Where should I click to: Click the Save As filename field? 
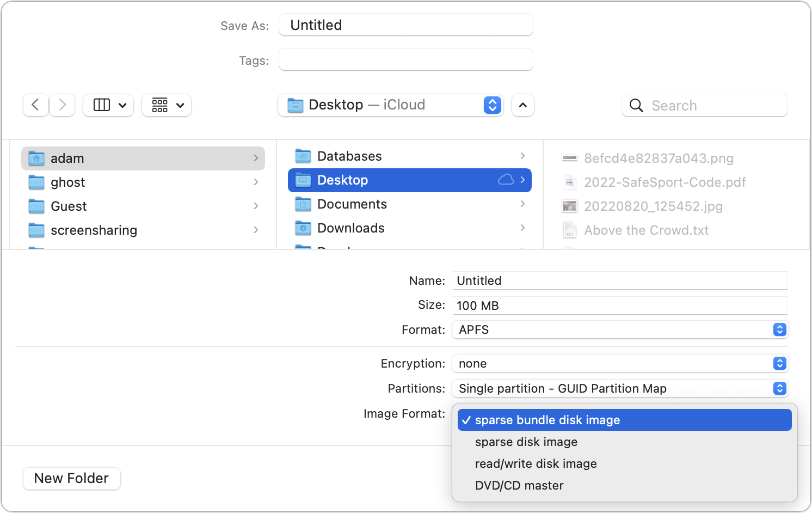pyautogui.click(x=405, y=25)
